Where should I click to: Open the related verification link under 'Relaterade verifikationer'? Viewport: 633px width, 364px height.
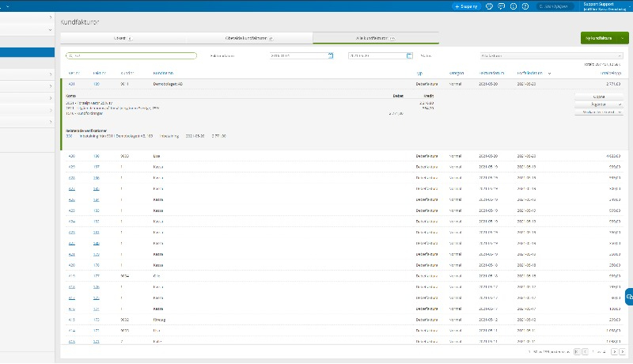pos(69,136)
